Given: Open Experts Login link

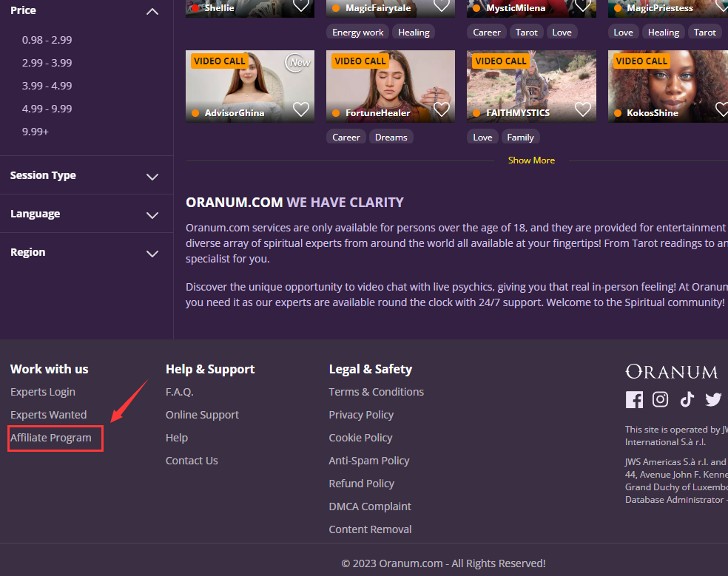Looking at the screenshot, I should coord(43,392).
